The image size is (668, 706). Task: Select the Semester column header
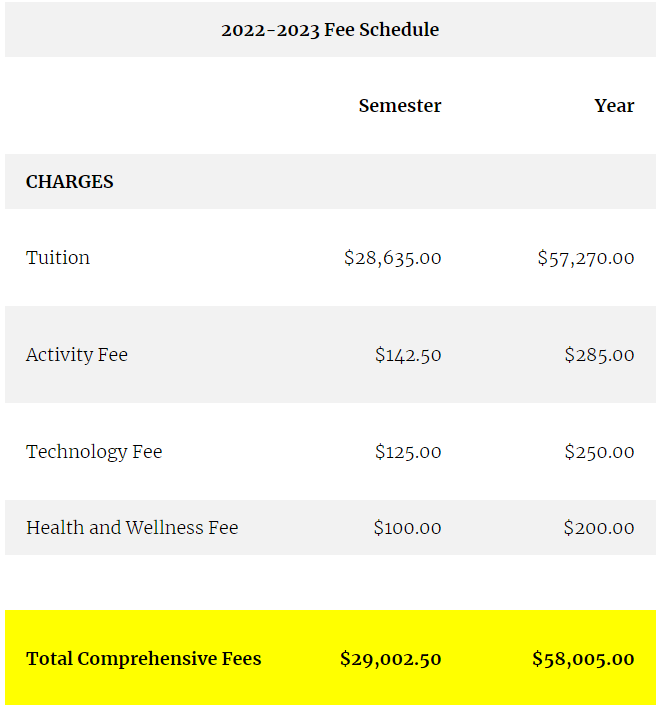pyautogui.click(x=400, y=106)
